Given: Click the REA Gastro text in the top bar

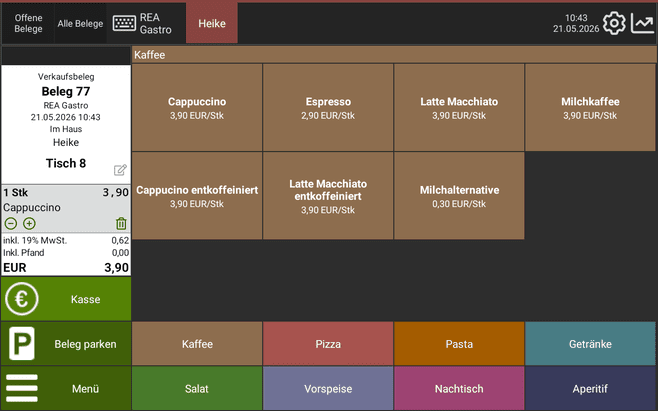Looking at the screenshot, I should pos(156,24).
